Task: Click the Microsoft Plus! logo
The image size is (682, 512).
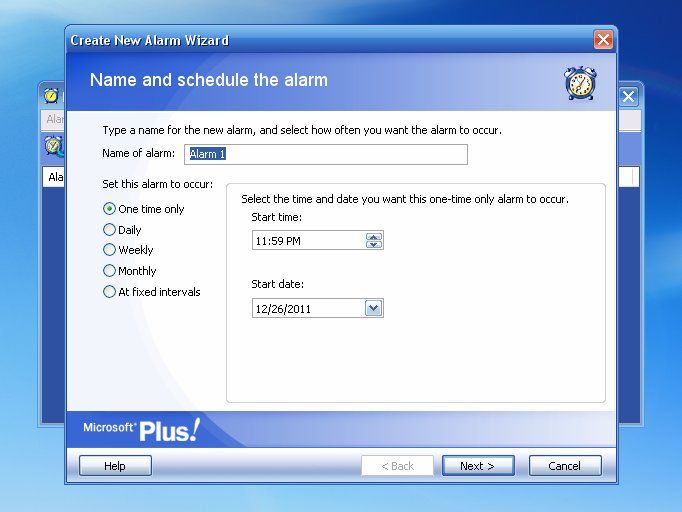Action: coord(141,430)
